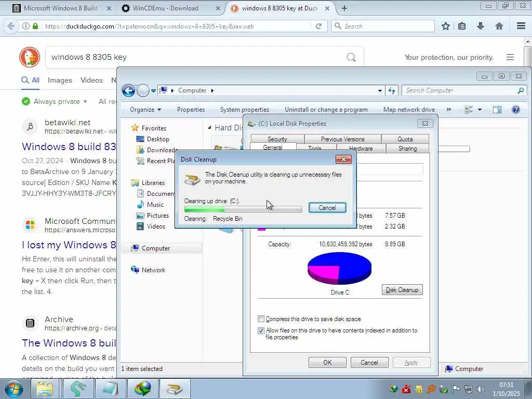The width and height of the screenshot is (532, 399).
Task: Open recent pages dropdown beside forward arrow
Action: pyautogui.click(x=153, y=90)
